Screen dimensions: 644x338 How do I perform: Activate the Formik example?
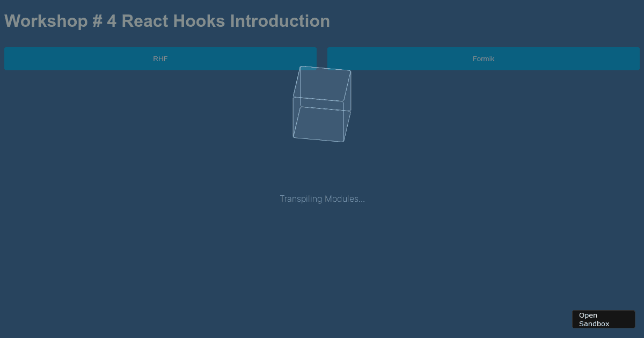click(483, 58)
